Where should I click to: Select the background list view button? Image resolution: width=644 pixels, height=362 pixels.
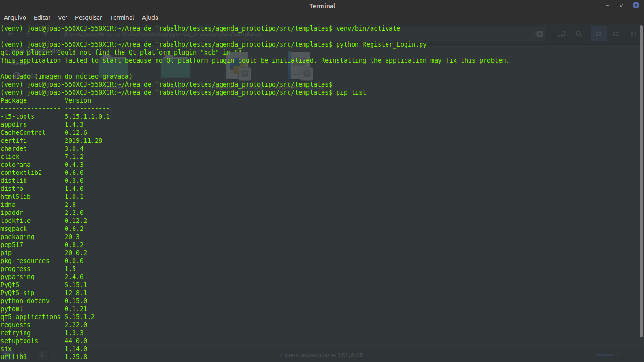[x=616, y=34]
